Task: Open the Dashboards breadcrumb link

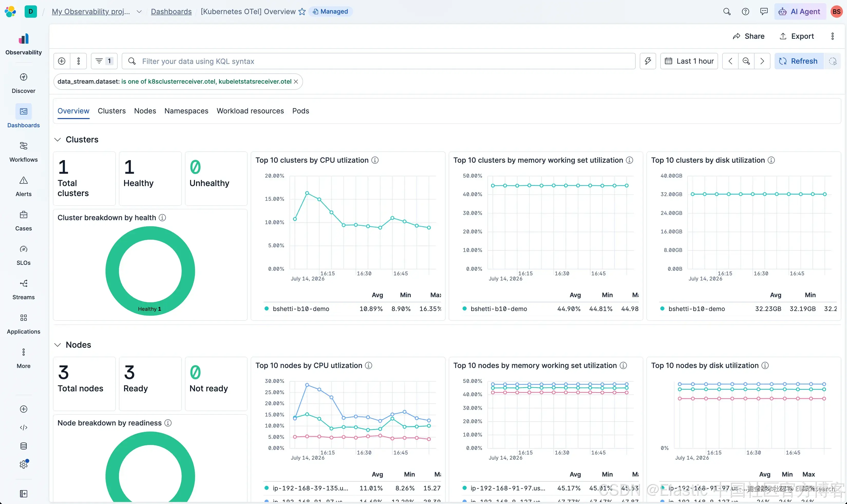Action: 171,12
